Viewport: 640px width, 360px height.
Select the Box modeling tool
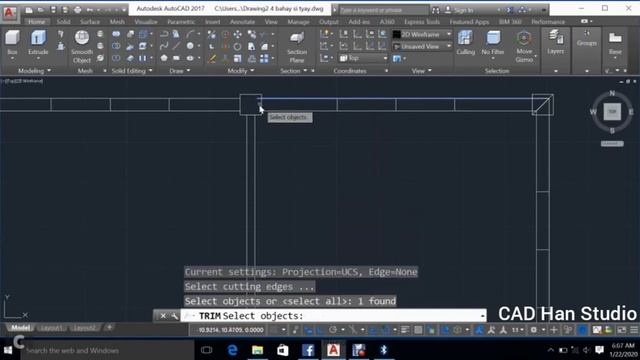tap(12, 43)
